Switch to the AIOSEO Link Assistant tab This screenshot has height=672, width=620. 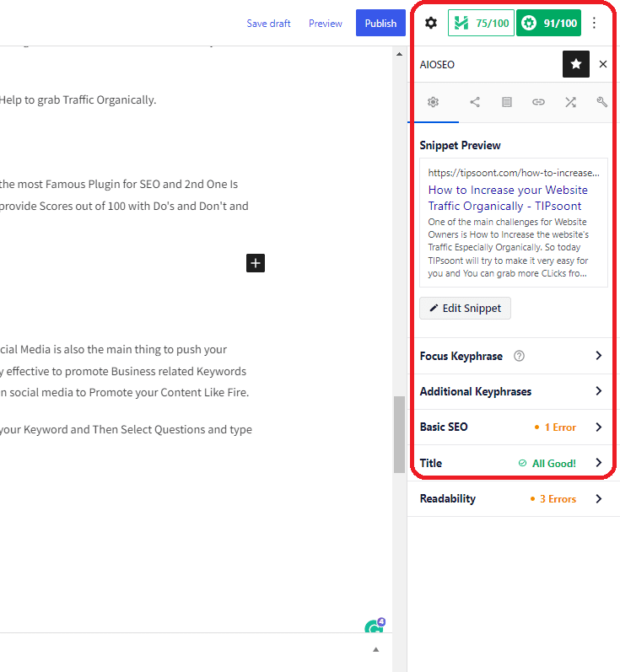(x=538, y=102)
